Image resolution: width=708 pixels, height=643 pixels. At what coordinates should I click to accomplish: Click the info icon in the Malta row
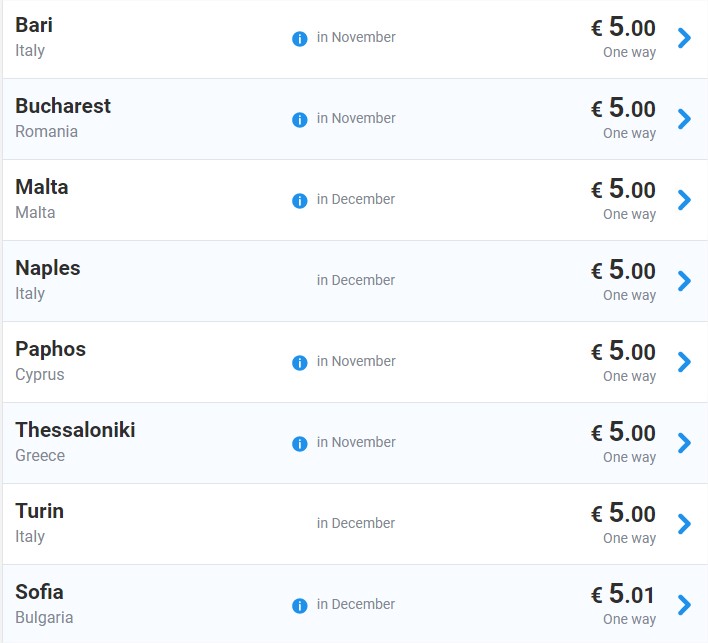(300, 200)
